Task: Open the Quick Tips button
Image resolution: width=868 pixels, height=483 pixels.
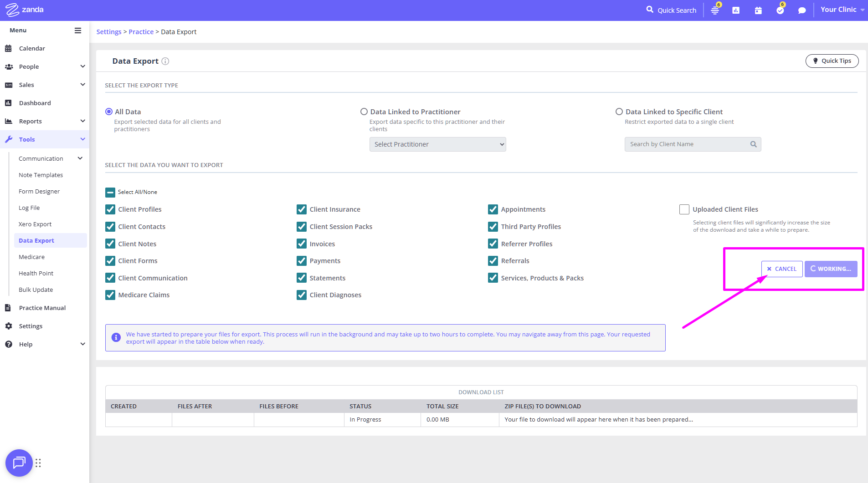Action: coord(832,61)
